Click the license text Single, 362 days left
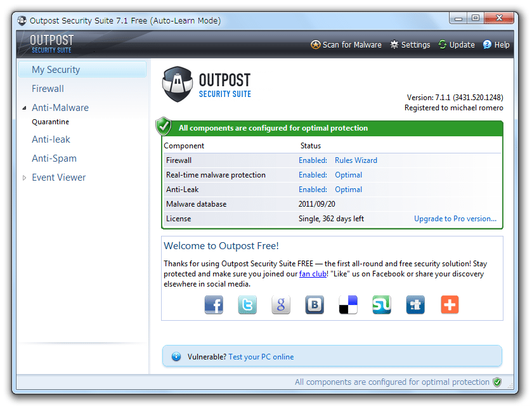The image size is (532, 407). (x=331, y=219)
